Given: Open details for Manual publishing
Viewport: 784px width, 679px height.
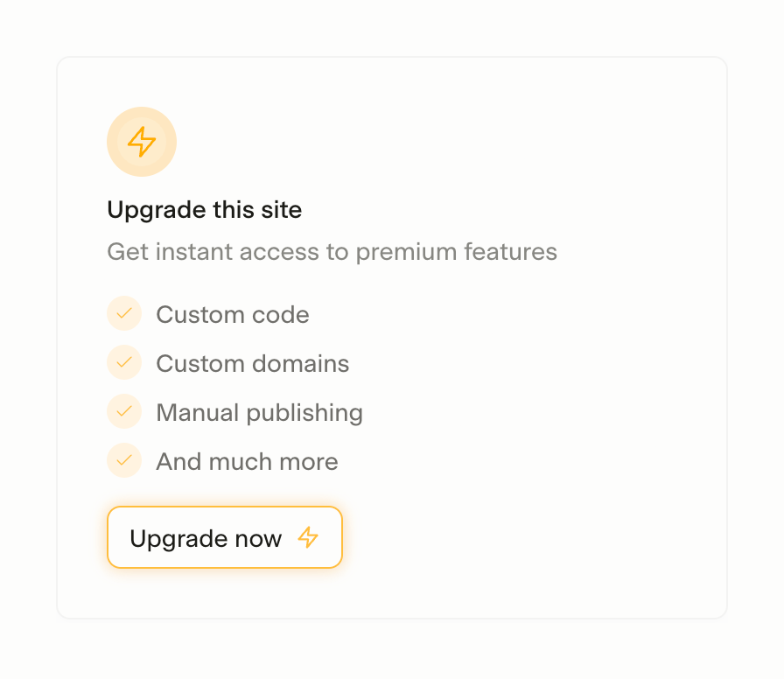Looking at the screenshot, I should pyautogui.click(x=259, y=411).
